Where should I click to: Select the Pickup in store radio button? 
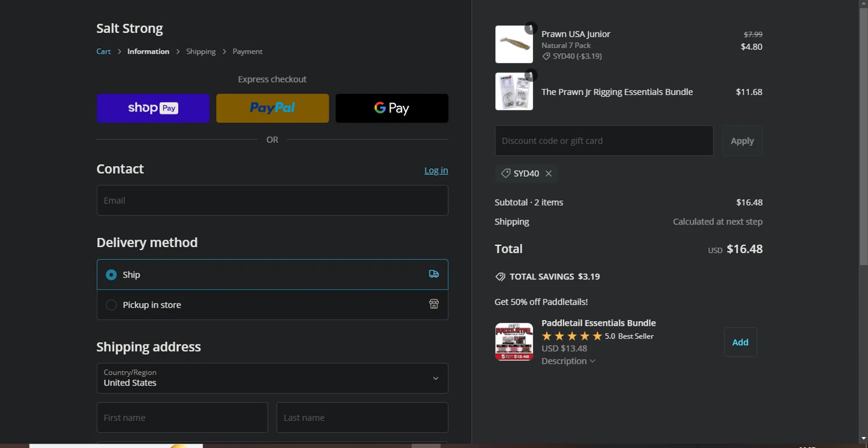point(111,305)
